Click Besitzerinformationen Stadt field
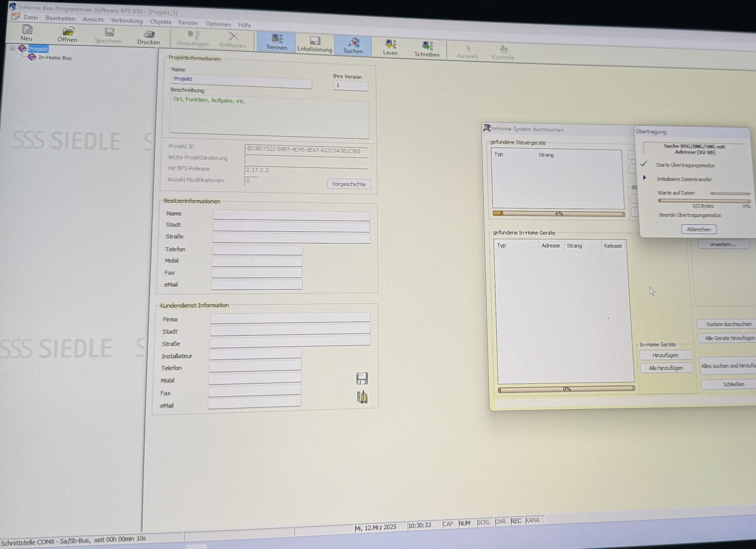This screenshot has height=549, width=756. tap(291, 227)
